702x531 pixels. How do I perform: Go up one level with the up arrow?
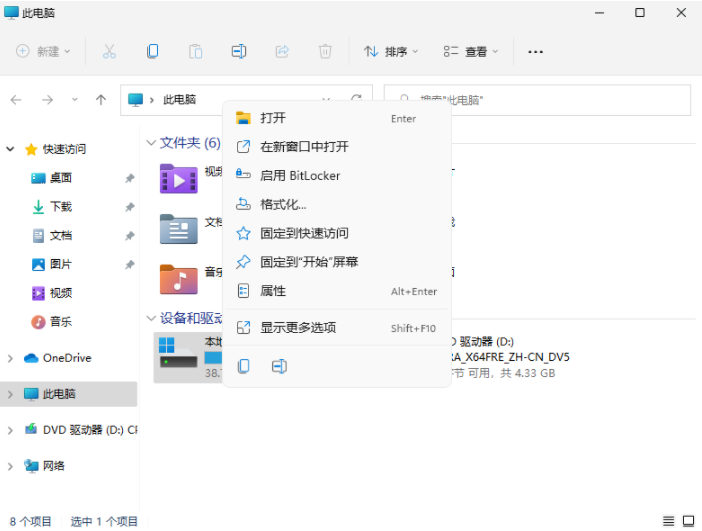tap(101, 100)
